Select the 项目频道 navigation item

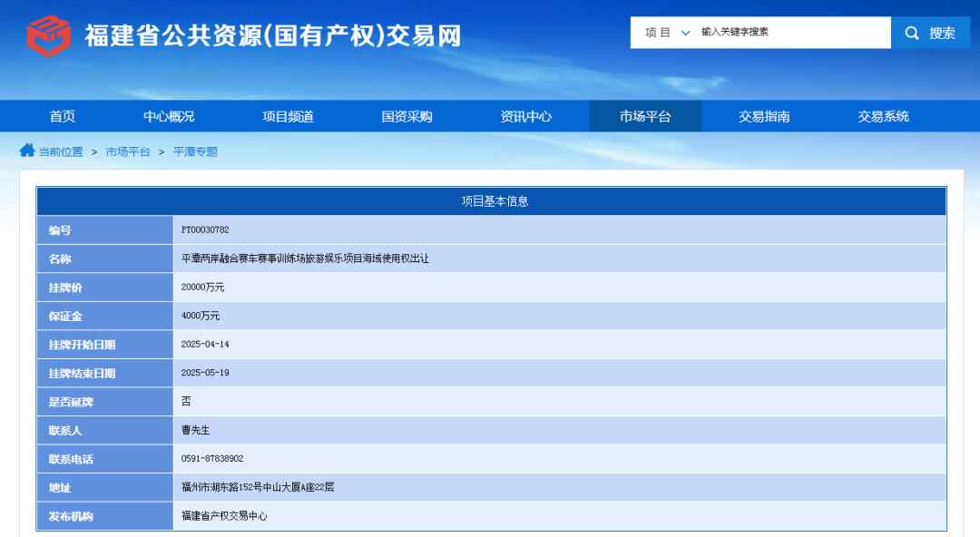coord(288,116)
